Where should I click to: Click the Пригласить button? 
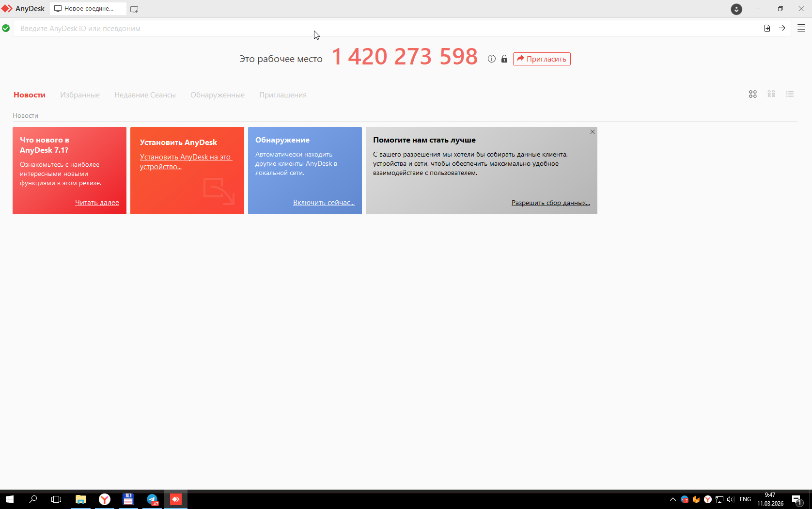542,59
